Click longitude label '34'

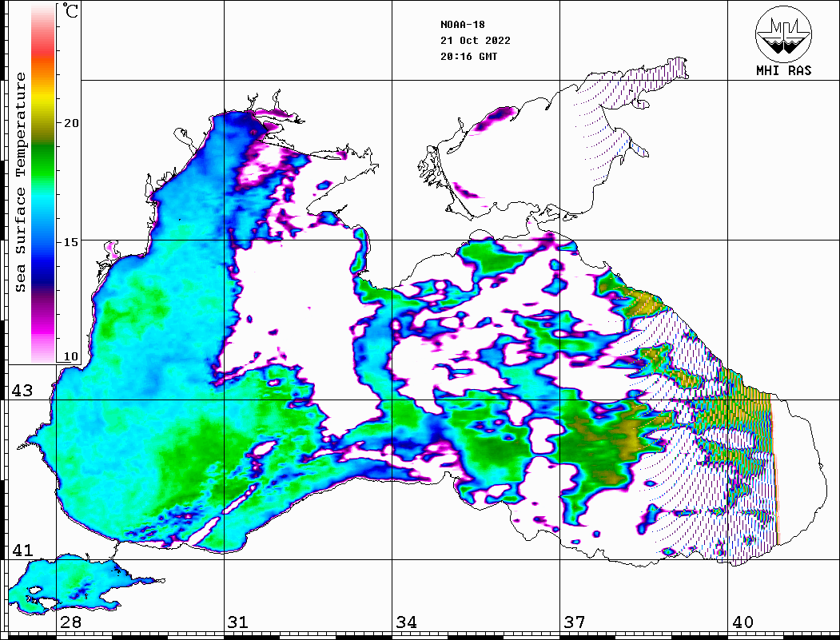tap(406, 622)
